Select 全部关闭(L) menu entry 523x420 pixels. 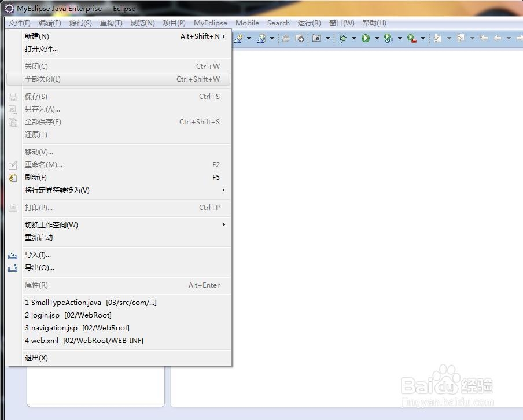[x=119, y=79]
